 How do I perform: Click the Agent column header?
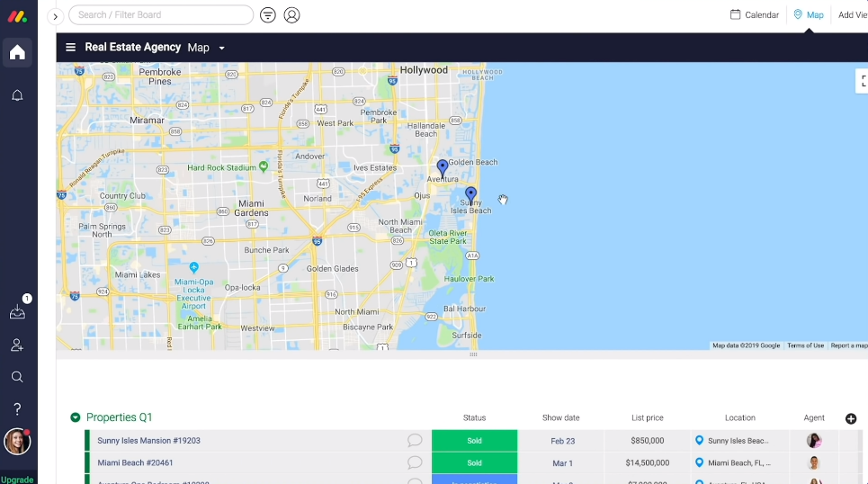pyautogui.click(x=814, y=418)
